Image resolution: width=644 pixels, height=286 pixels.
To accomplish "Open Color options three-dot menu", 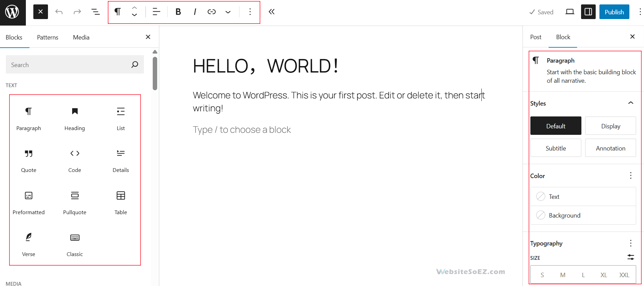I will pos(631,175).
